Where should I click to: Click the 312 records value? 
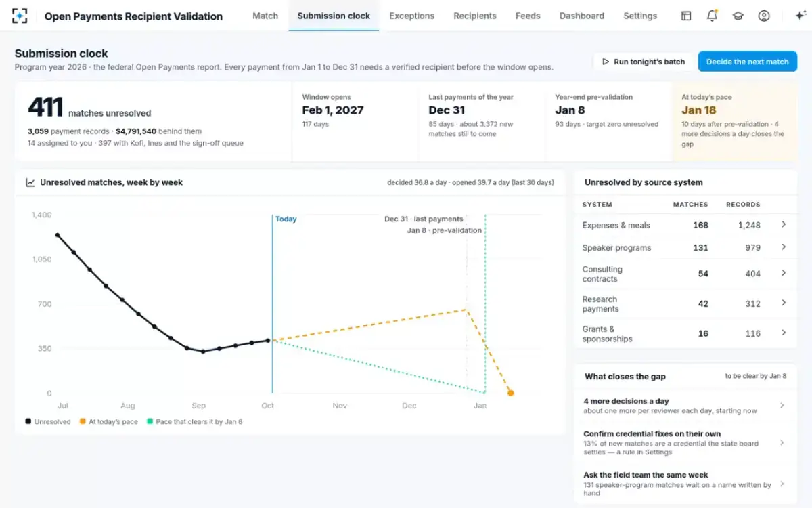tap(752, 303)
